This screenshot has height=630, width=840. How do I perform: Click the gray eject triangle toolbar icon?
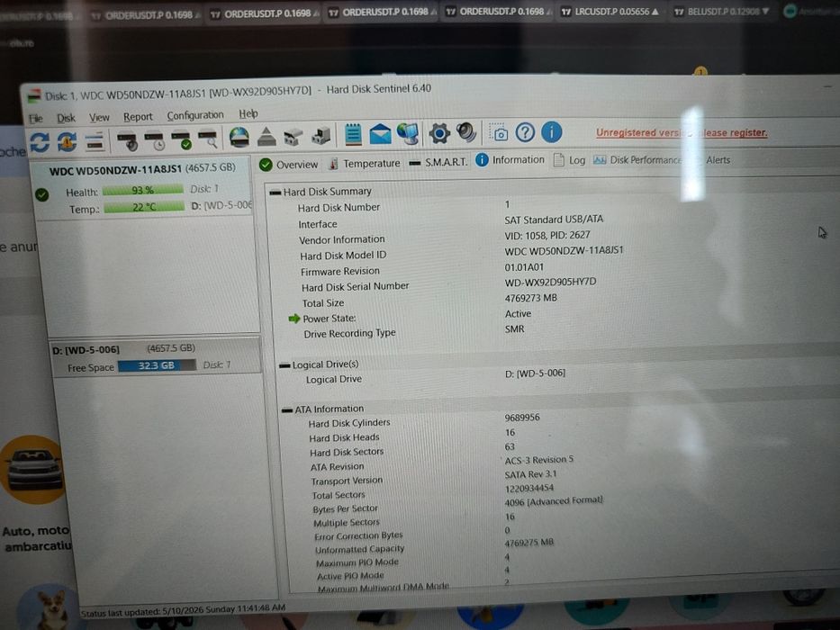(x=266, y=137)
